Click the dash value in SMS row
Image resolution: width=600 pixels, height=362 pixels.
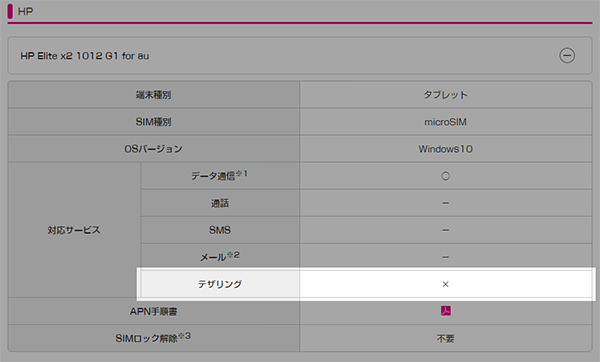click(446, 230)
